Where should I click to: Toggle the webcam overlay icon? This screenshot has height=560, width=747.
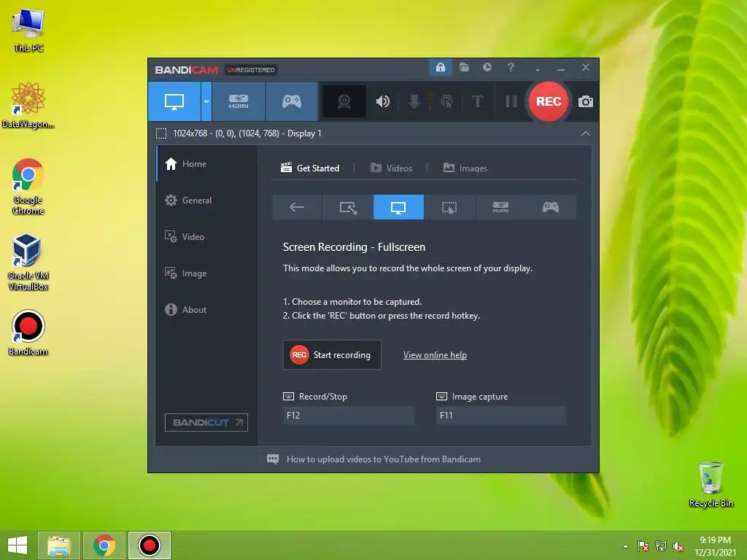click(344, 101)
